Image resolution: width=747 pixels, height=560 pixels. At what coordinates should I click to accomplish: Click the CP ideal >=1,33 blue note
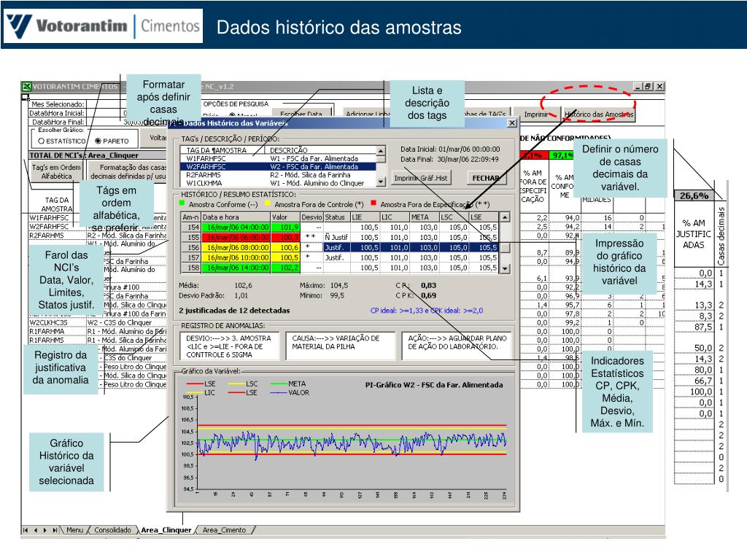[x=427, y=311]
